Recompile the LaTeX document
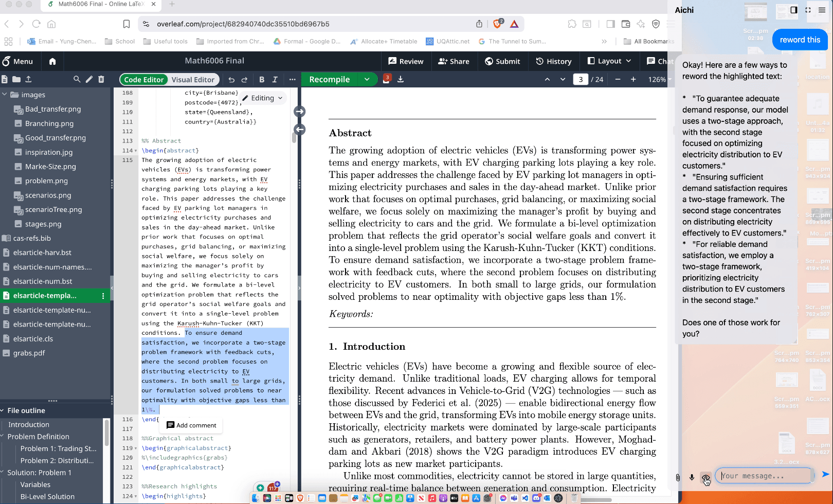The image size is (833, 504). pos(330,79)
